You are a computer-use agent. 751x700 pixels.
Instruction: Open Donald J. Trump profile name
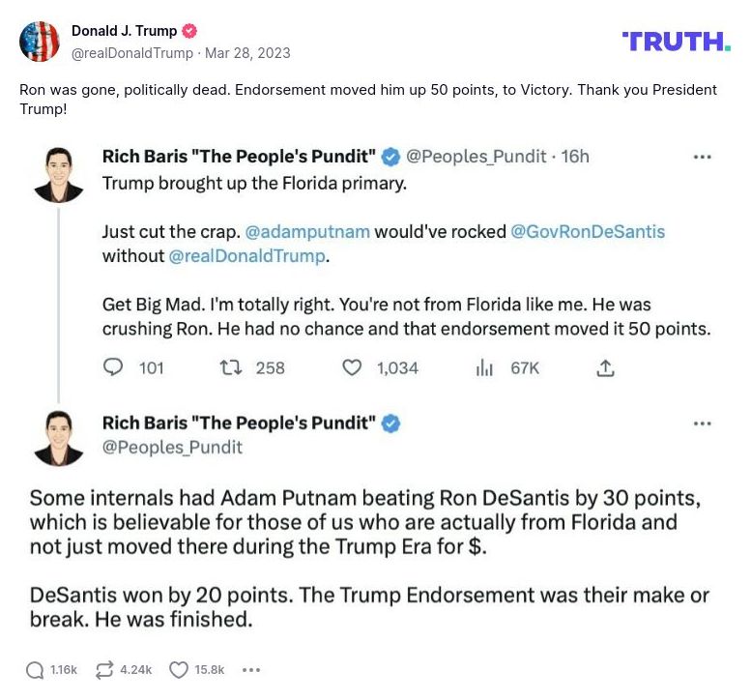[124, 31]
